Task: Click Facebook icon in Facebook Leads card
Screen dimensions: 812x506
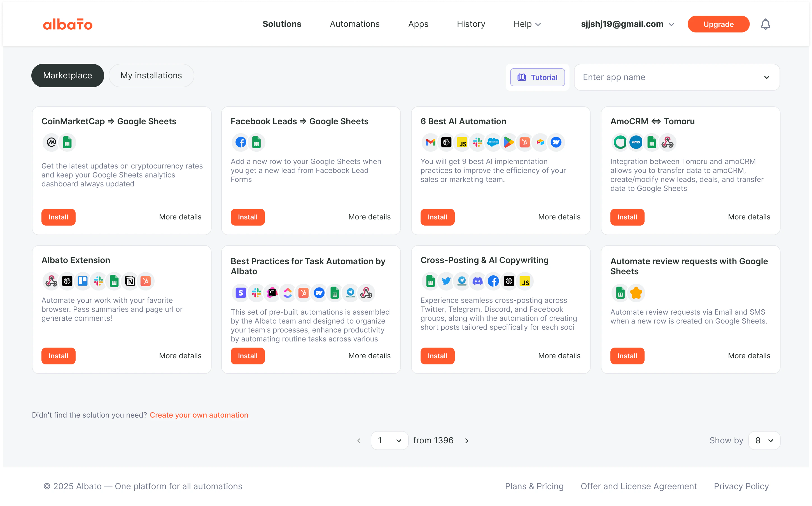Action: pyautogui.click(x=241, y=142)
